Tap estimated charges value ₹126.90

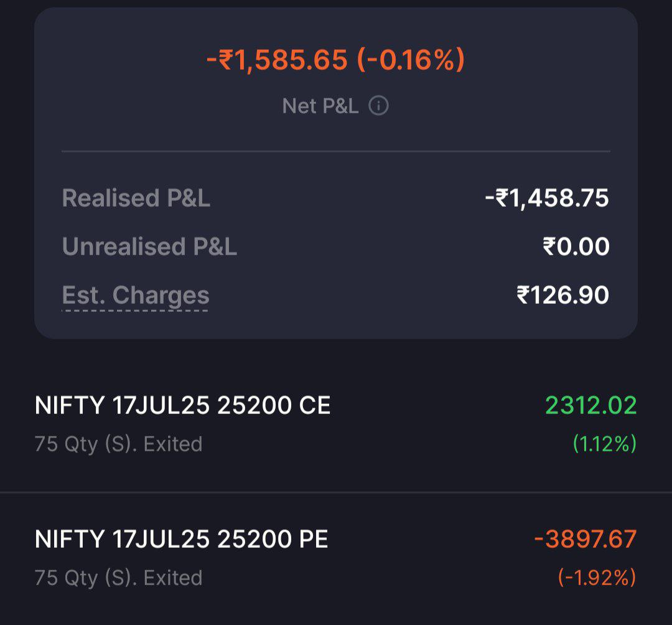coord(562,295)
